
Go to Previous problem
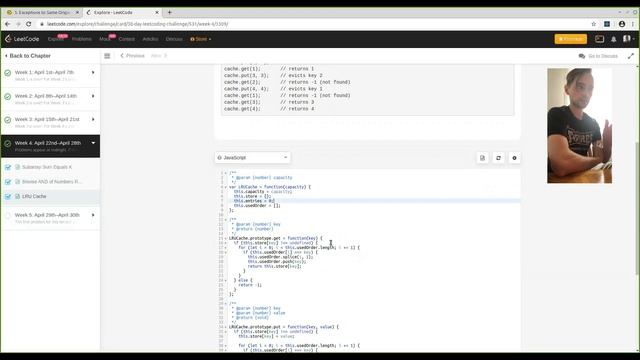(x=132, y=56)
